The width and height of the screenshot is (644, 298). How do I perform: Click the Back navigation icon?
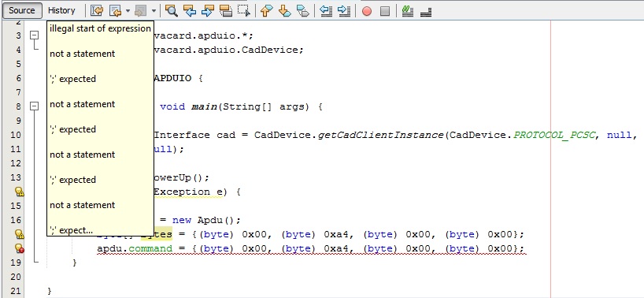click(x=116, y=11)
